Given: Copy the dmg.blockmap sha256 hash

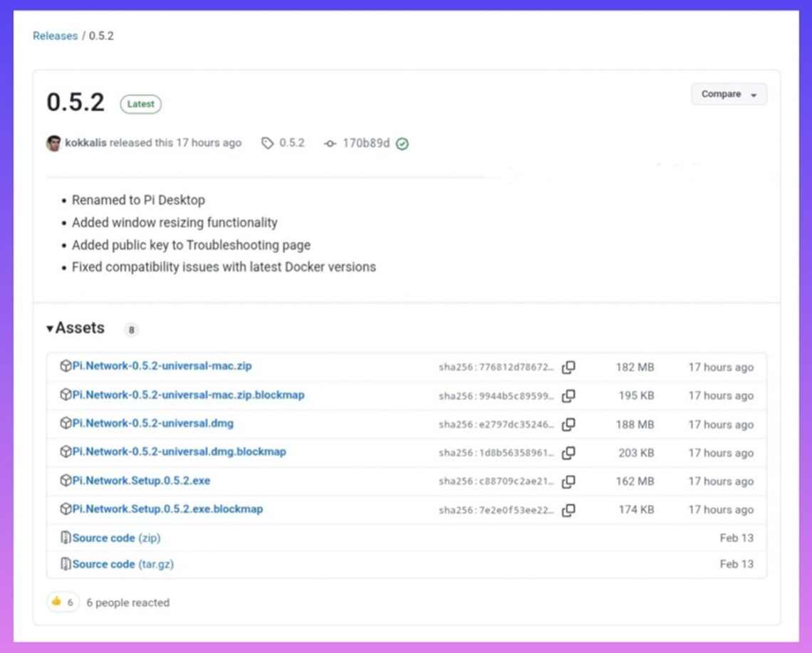Looking at the screenshot, I should pos(568,453).
